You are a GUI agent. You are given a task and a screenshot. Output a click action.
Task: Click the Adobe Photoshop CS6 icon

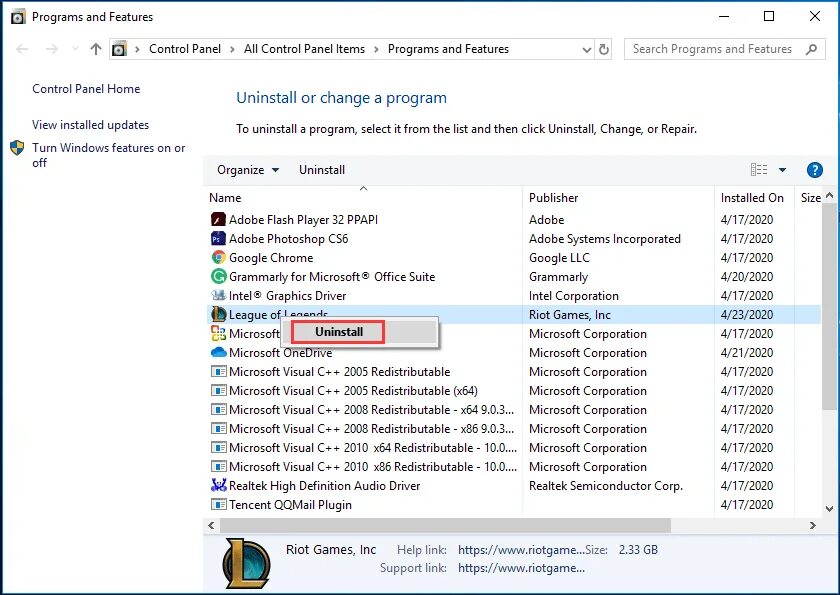point(218,238)
